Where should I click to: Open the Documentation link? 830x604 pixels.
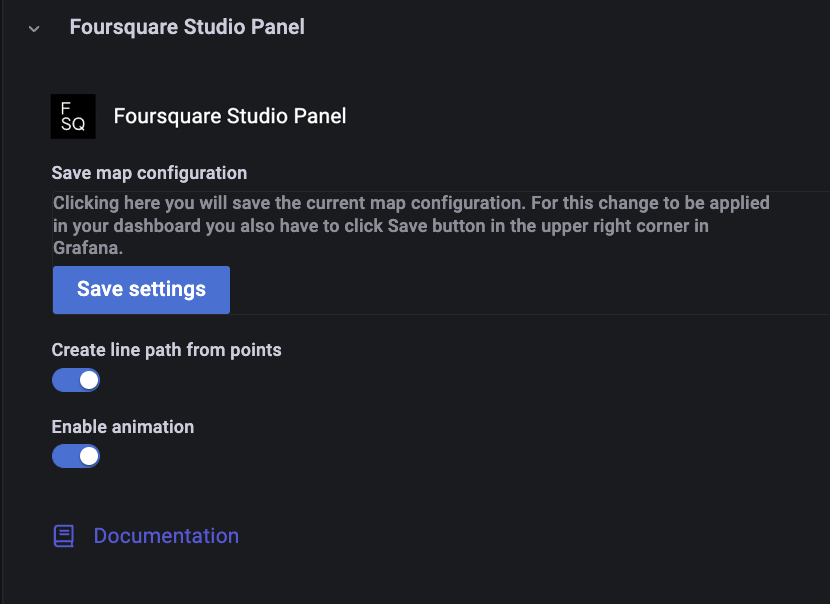[166, 536]
